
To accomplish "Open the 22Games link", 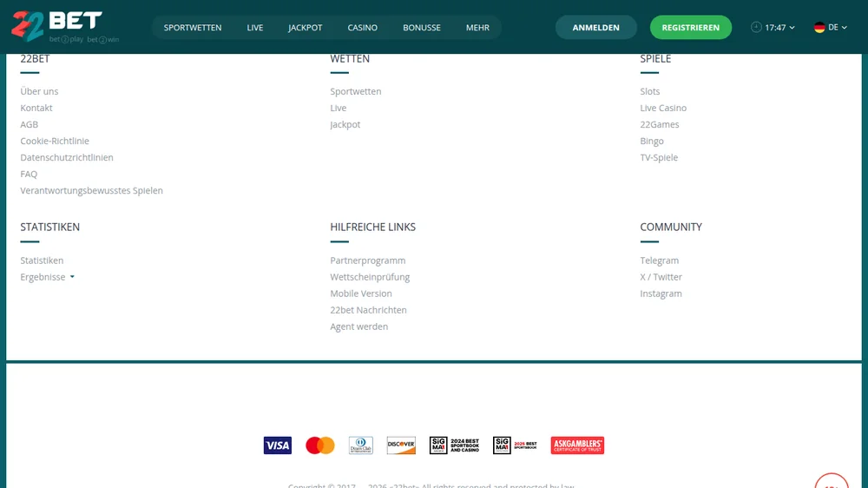I will [x=660, y=125].
